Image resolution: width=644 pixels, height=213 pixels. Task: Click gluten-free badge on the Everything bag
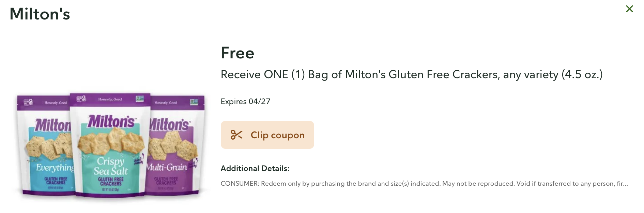pos(28,102)
